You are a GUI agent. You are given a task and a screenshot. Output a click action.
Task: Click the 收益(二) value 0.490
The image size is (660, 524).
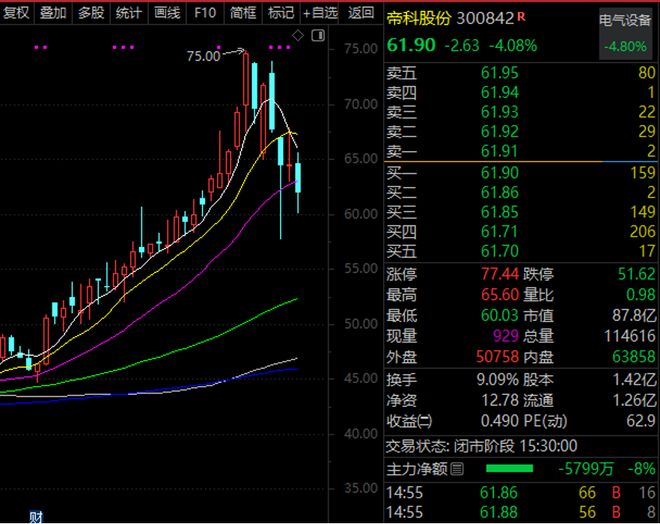pyautogui.click(x=500, y=420)
